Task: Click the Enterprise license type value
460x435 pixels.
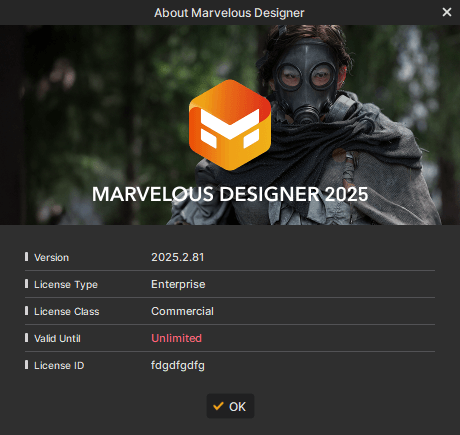Action: pyautogui.click(x=178, y=284)
